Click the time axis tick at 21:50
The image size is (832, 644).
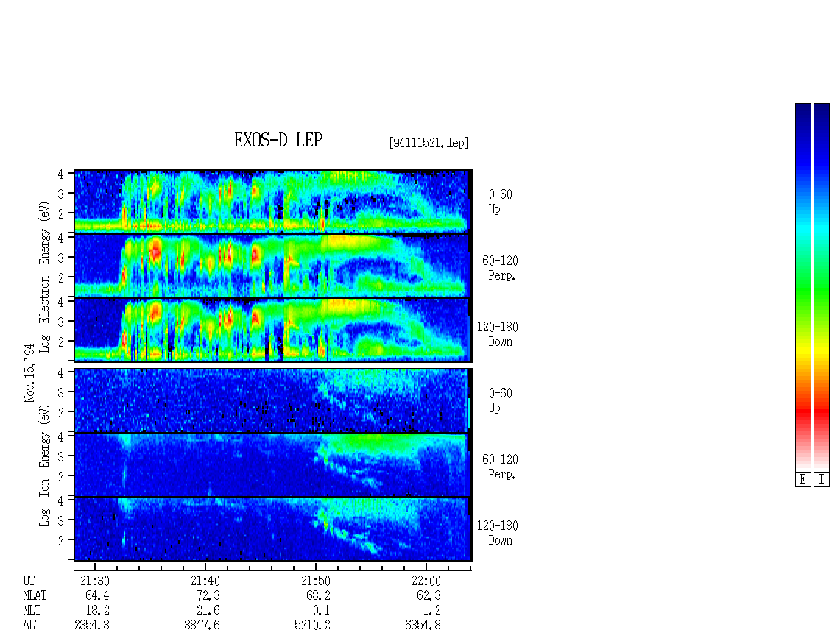point(315,567)
